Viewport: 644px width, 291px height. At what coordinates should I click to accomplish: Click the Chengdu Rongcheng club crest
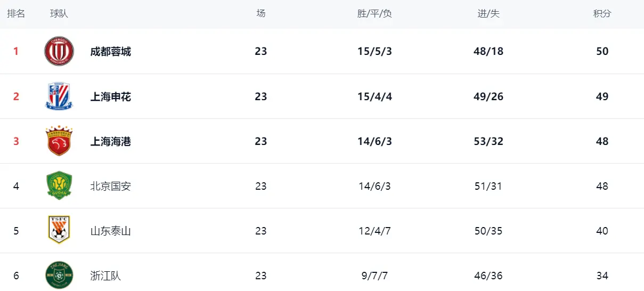pyautogui.click(x=59, y=51)
